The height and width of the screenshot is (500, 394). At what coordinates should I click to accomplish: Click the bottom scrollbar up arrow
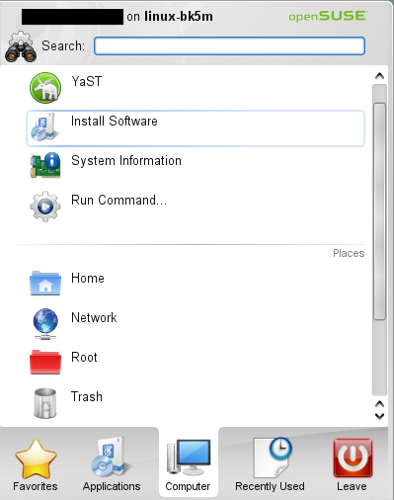(379, 404)
